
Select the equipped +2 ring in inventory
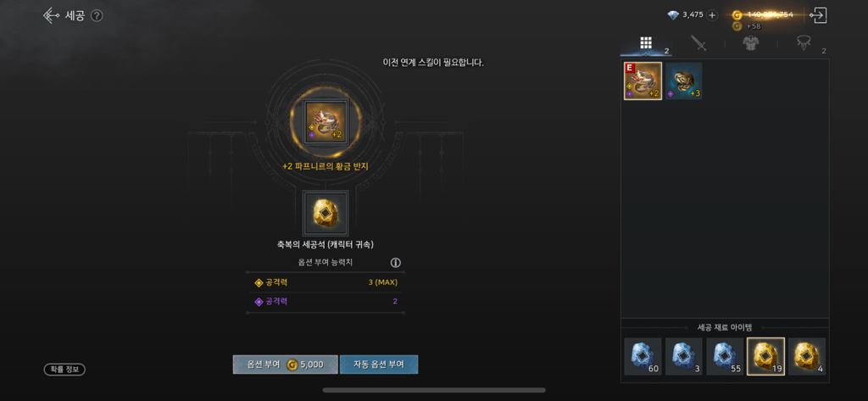click(643, 81)
